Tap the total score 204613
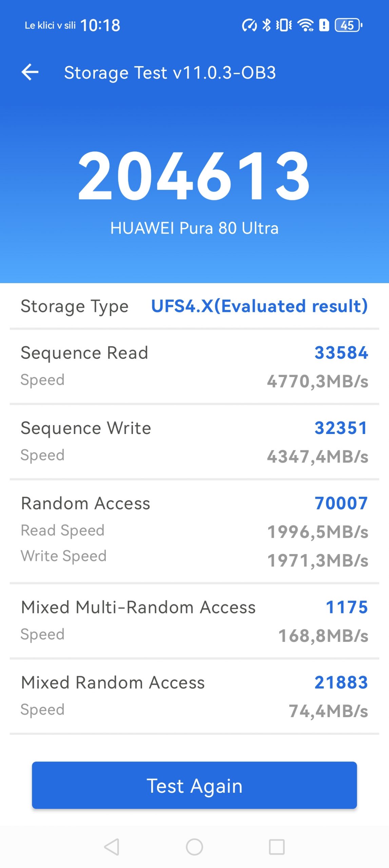 point(194,176)
